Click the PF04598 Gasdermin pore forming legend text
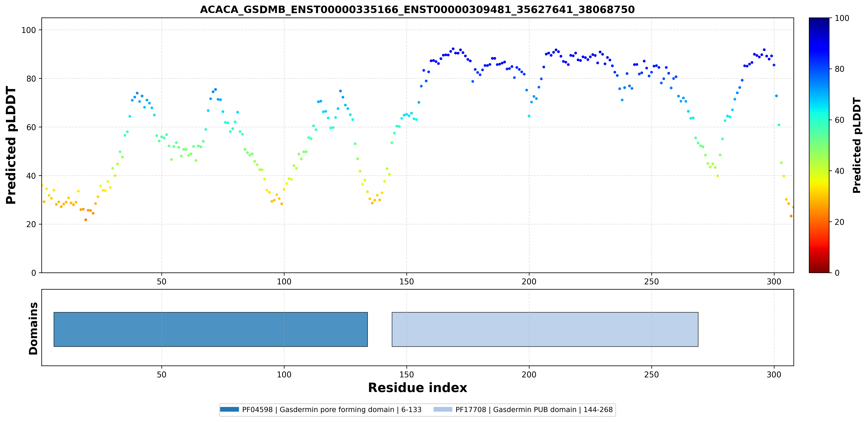This screenshot has height=422, width=868. 332,410
